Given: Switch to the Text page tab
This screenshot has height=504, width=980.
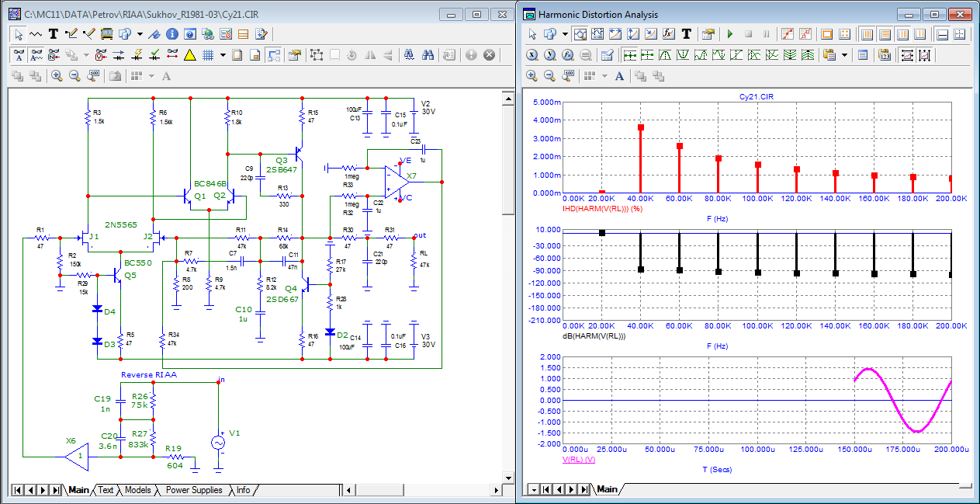Looking at the screenshot, I should pos(106,490).
